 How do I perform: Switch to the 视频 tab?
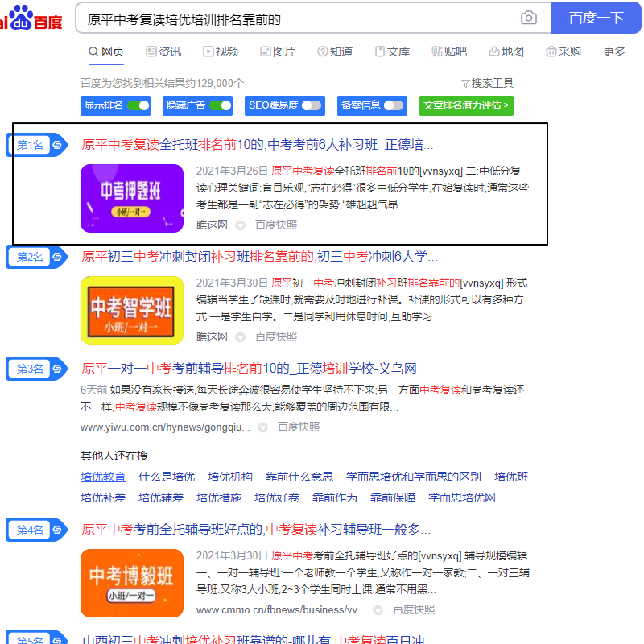click(x=221, y=52)
